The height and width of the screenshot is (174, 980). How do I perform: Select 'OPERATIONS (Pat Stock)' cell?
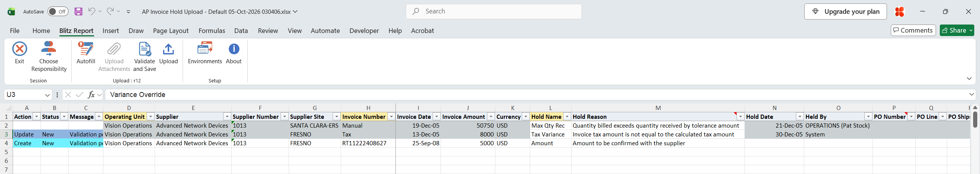[x=838, y=125]
